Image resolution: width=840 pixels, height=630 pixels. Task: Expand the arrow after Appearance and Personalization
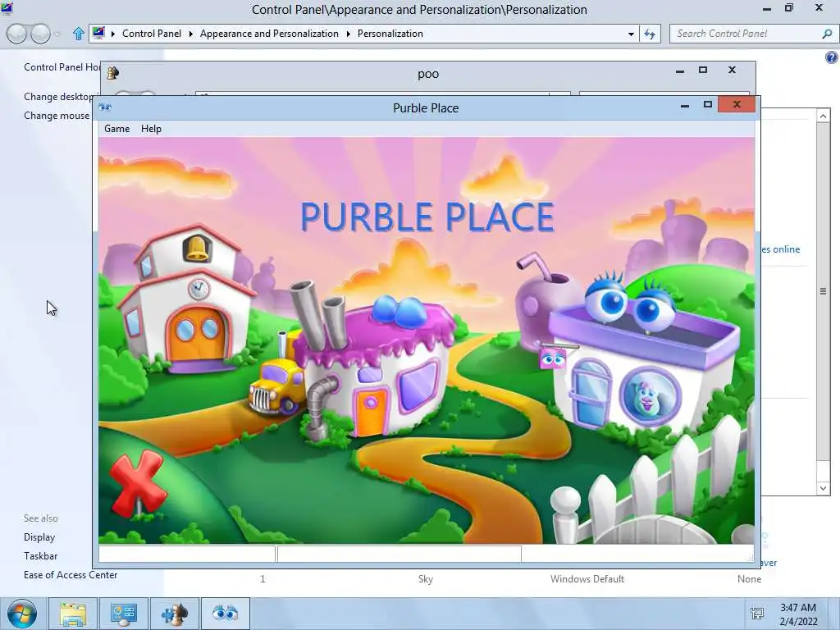point(348,34)
